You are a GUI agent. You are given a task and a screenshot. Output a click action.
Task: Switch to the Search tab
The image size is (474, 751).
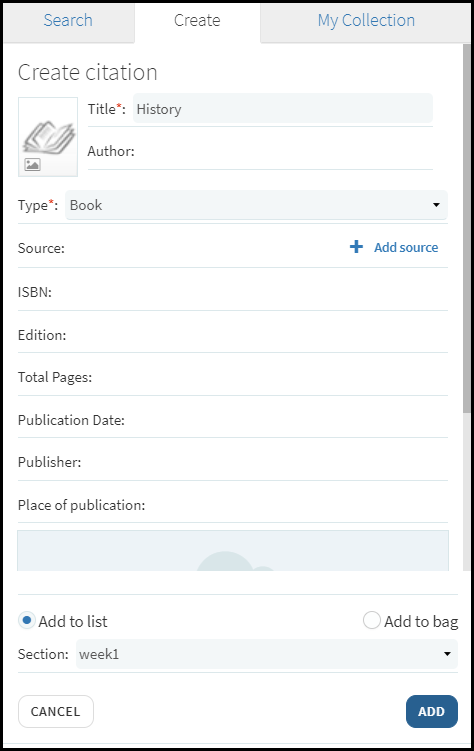(68, 20)
